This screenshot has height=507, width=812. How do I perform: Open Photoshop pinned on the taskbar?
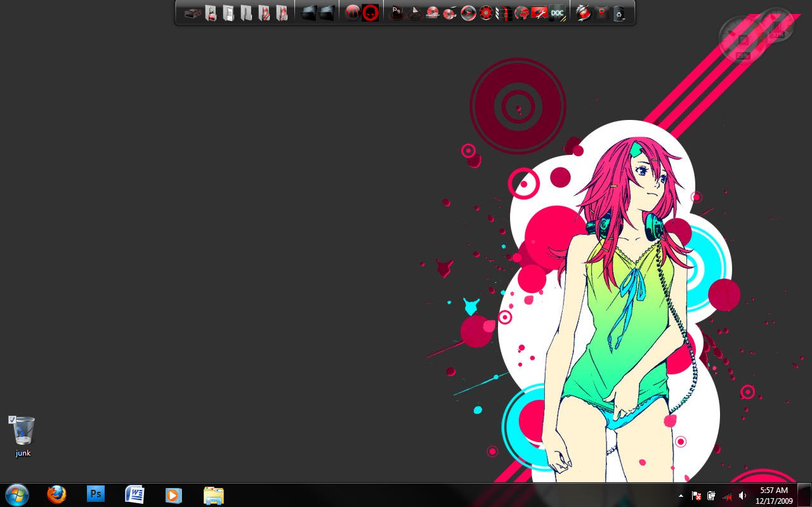tap(96, 494)
